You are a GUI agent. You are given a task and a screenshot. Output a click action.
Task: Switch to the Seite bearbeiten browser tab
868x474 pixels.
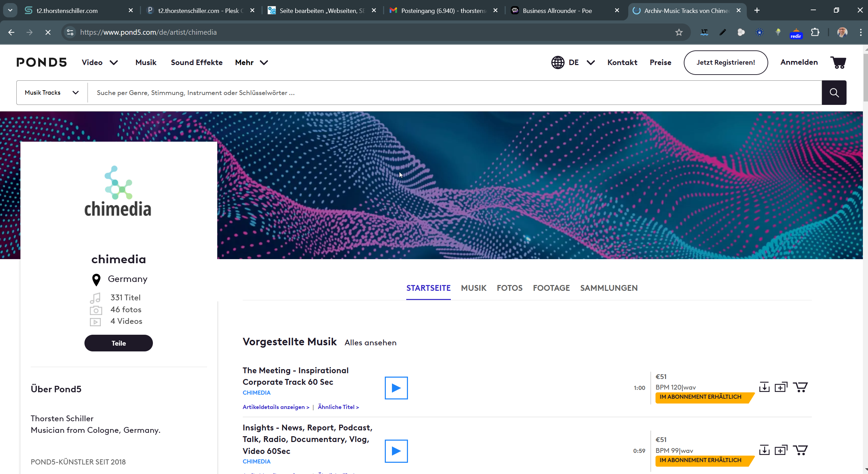(x=322, y=11)
